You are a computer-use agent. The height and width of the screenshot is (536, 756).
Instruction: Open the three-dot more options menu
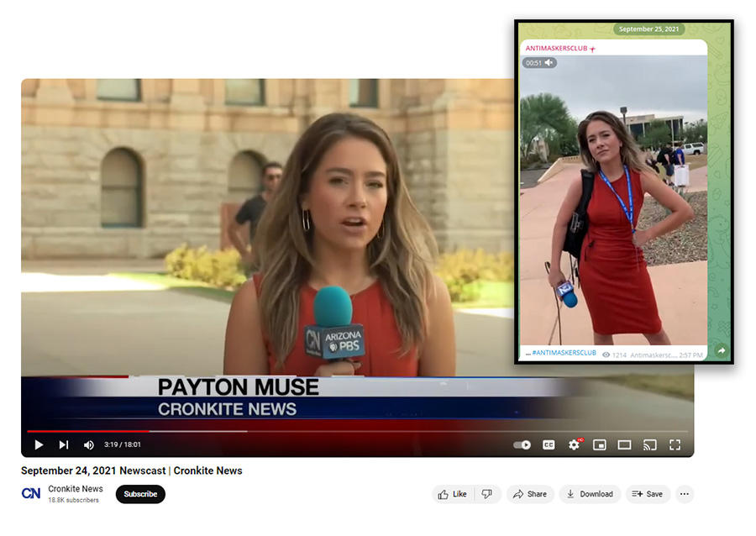tap(685, 494)
